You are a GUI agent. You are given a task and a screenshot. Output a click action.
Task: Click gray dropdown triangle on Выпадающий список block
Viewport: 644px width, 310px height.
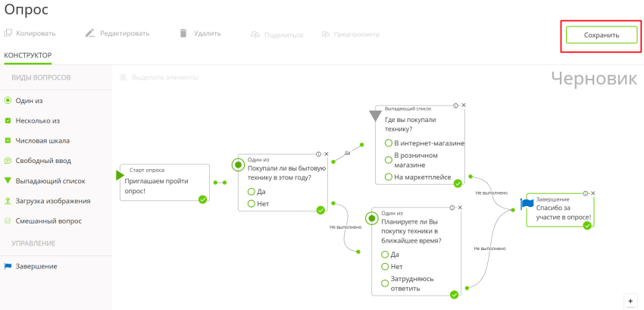click(x=374, y=116)
